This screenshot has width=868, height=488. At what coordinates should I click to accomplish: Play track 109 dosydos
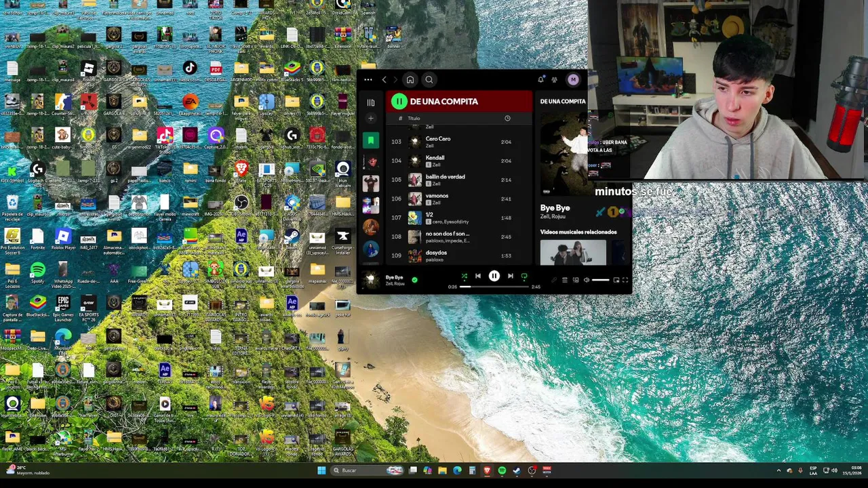(460, 256)
